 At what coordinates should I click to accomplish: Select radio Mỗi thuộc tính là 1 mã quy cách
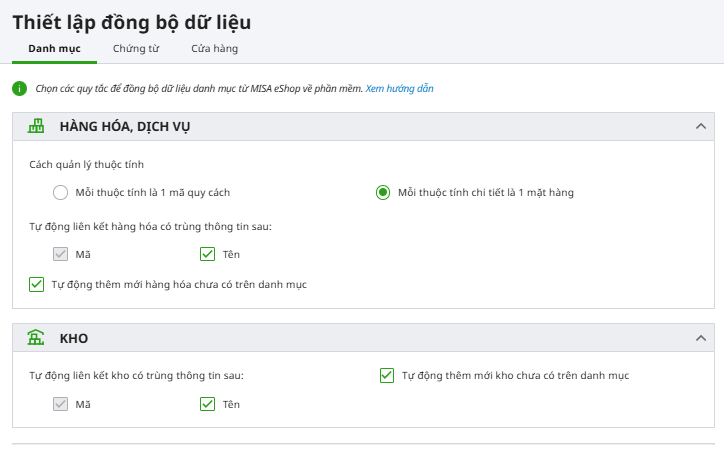point(60,192)
